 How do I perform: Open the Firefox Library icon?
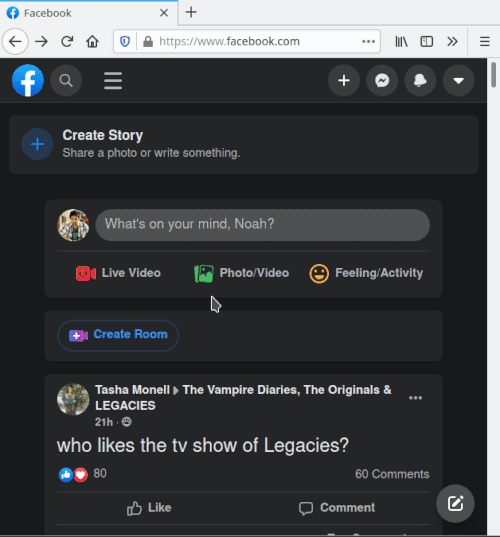coord(401,41)
